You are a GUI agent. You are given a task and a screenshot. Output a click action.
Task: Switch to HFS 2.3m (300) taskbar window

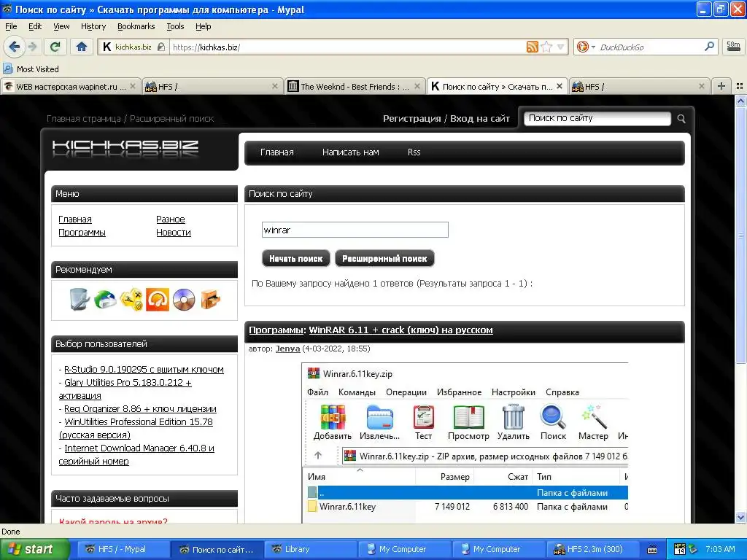592,549
